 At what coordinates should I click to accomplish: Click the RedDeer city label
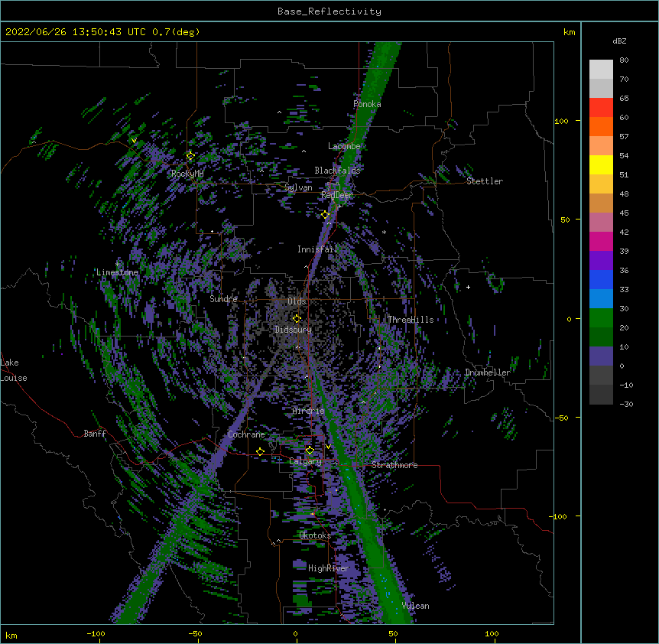pos(337,195)
